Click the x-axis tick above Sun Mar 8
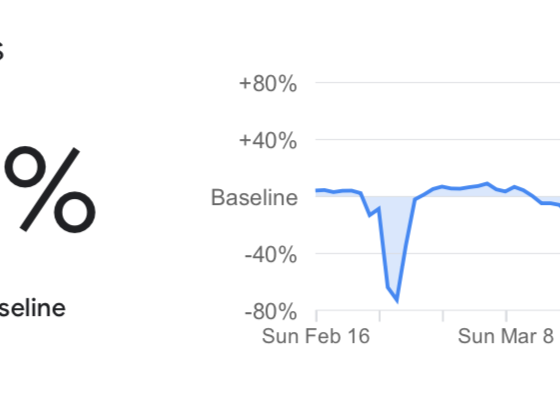Viewport: 560px width, 396px height. pyautogui.click(x=506, y=316)
